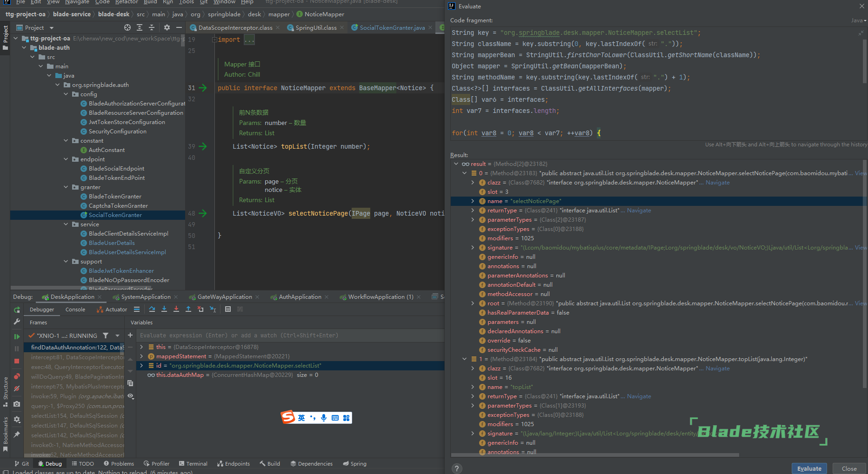Image resolution: width=868 pixels, height=474 pixels.
Task: Force Step Into with red down arrow
Action: [x=176, y=309]
